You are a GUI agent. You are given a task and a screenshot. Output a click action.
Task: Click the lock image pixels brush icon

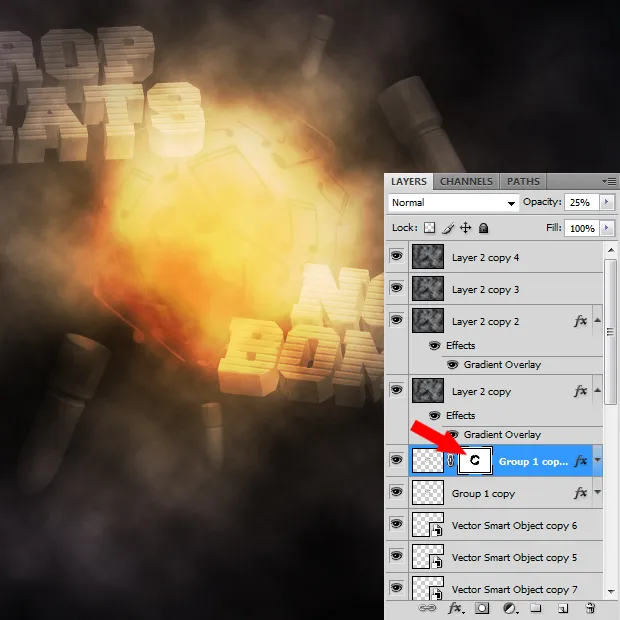448,228
